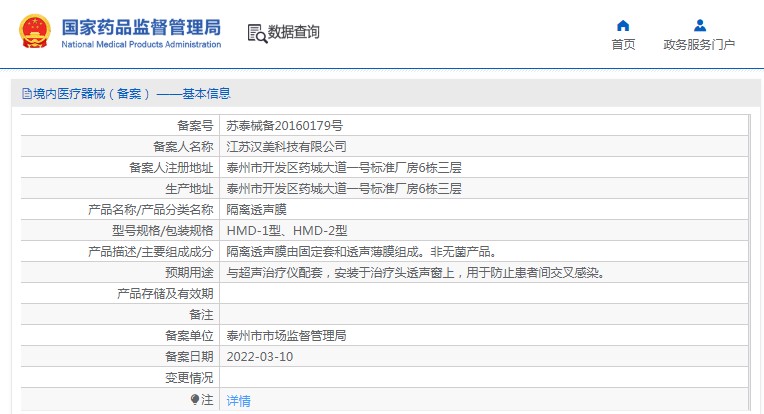Select the model value HMD-1型、HMD-2型
The width and height of the screenshot is (764, 414).
(287, 230)
